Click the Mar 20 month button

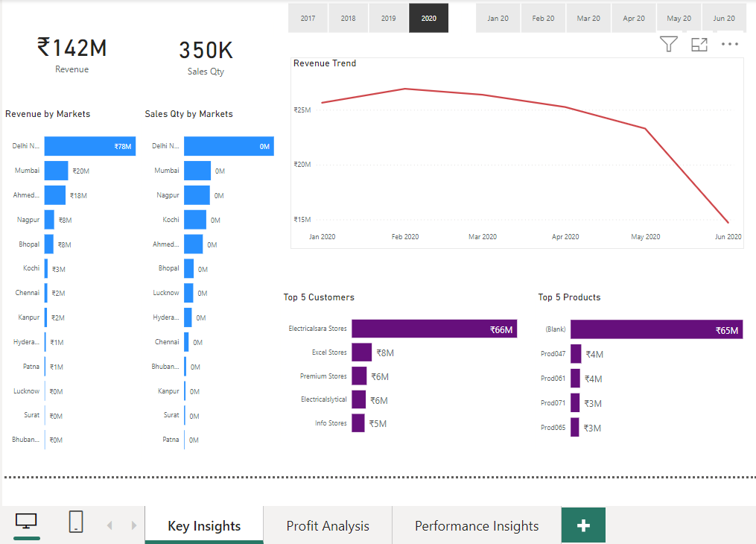tap(588, 18)
